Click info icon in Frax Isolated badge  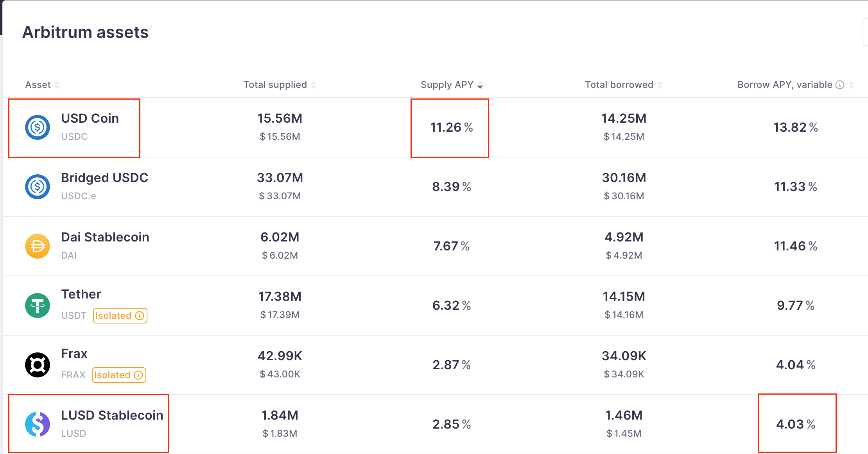(x=138, y=375)
